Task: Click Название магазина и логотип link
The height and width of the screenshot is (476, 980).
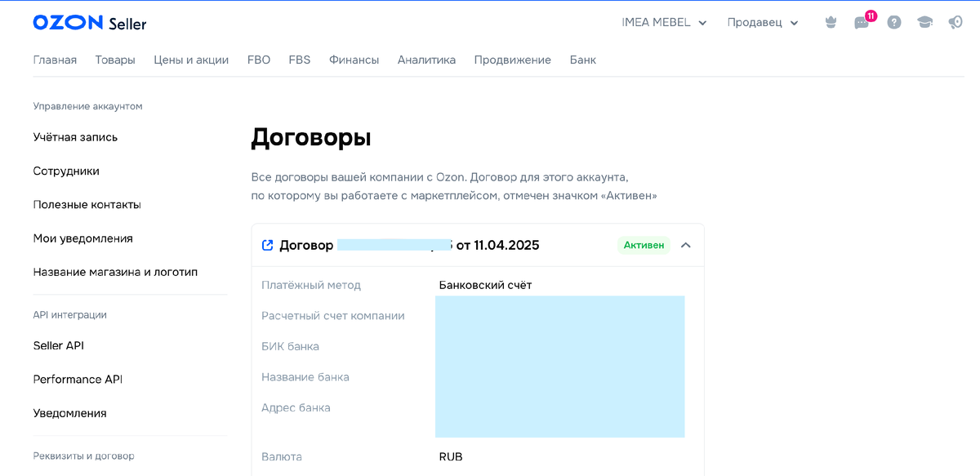Action: [x=114, y=271]
